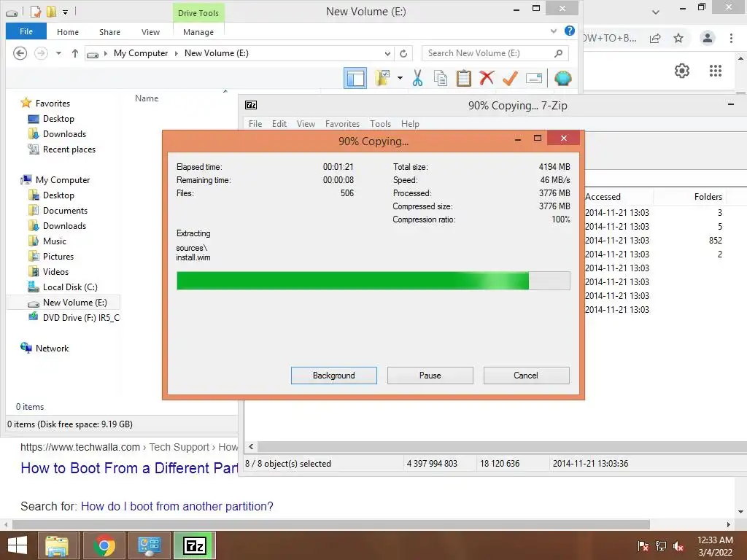
Task: Click the Background button in copy dialog
Action: coord(334,376)
